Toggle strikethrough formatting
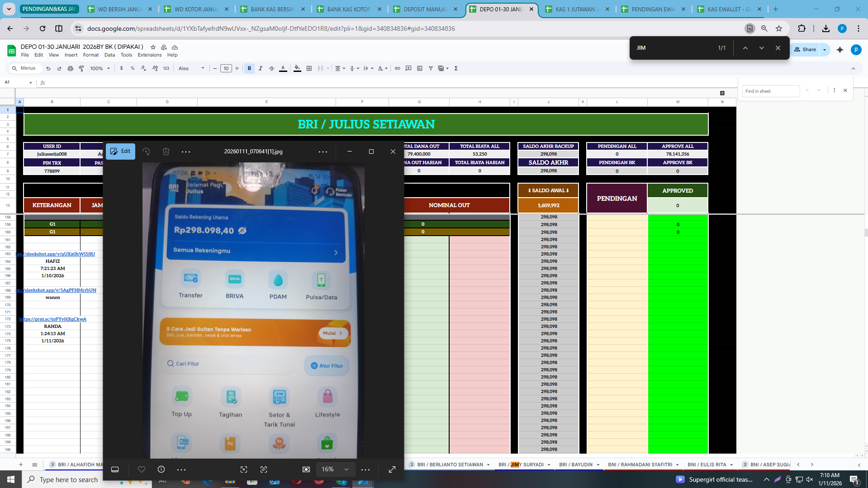 tap(272, 68)
